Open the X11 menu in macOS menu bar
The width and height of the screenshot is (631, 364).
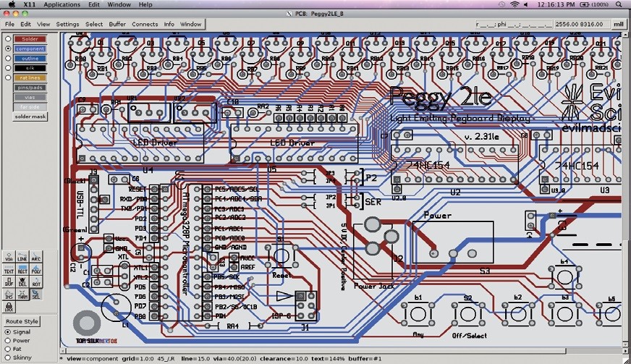coord(30,4)
